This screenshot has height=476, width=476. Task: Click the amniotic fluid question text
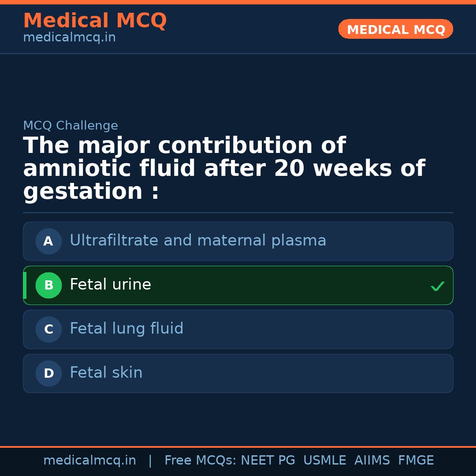click(224, 169)
